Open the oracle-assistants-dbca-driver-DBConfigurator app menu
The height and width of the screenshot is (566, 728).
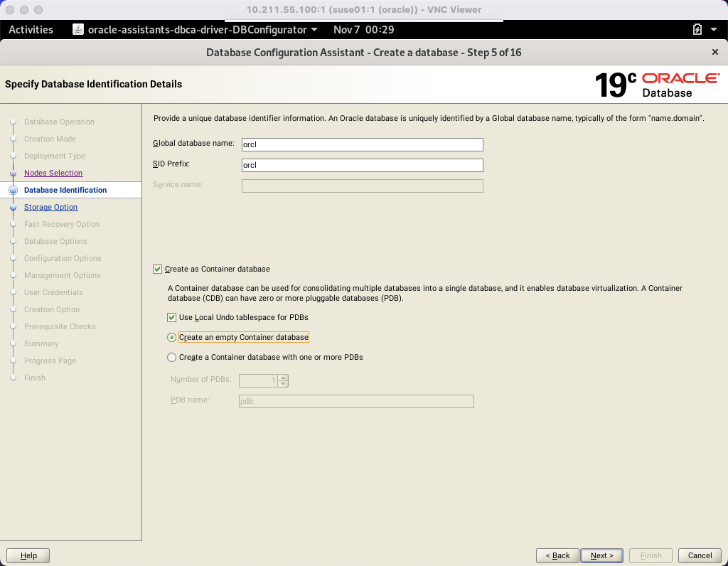tap(196, 30)
